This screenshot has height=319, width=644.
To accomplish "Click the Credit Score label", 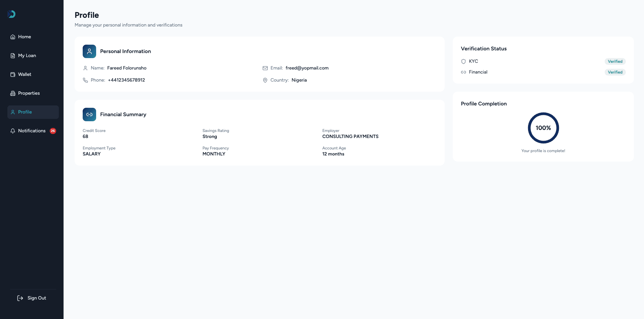I will coord(94,131).
